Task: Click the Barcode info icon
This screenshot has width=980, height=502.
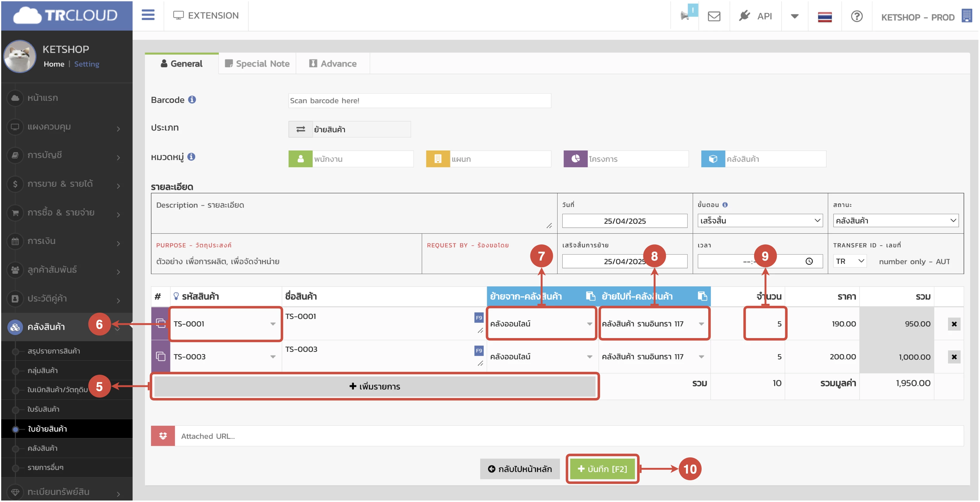Action: pyautogui.click(x=192, y=99)
